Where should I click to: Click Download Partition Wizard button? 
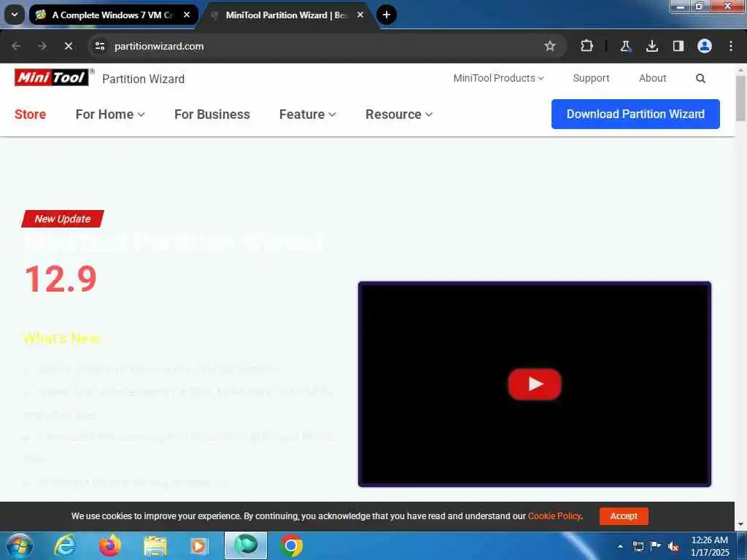coord(635,114)
